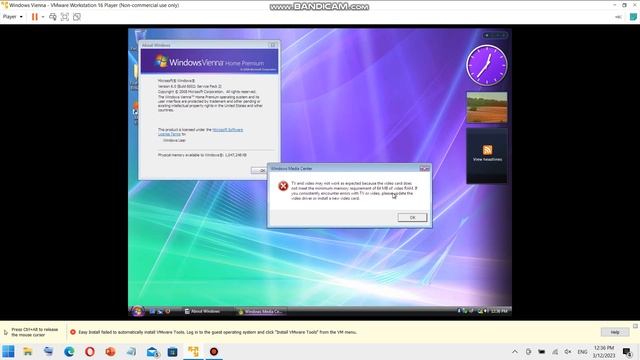
Task: Close the Windows Media Center error dialog
Action: pyautogui.click(x=424, y=168)
